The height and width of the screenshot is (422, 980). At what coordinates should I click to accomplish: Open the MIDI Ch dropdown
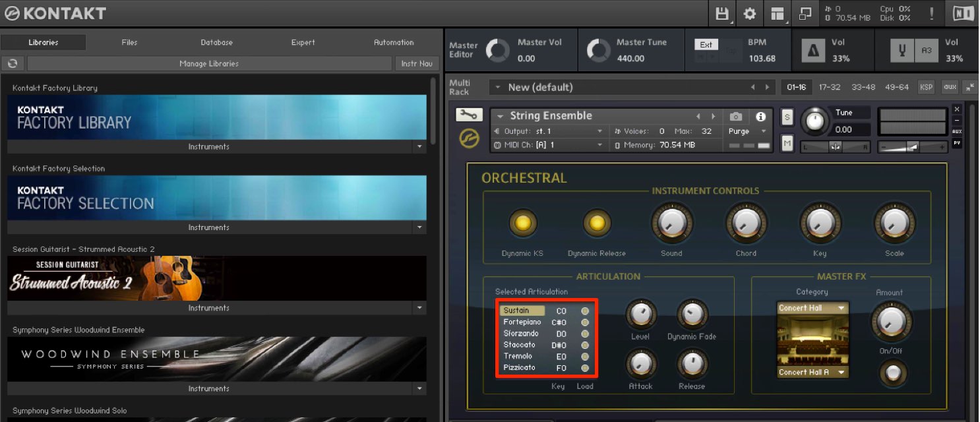(x=549, y=145)
